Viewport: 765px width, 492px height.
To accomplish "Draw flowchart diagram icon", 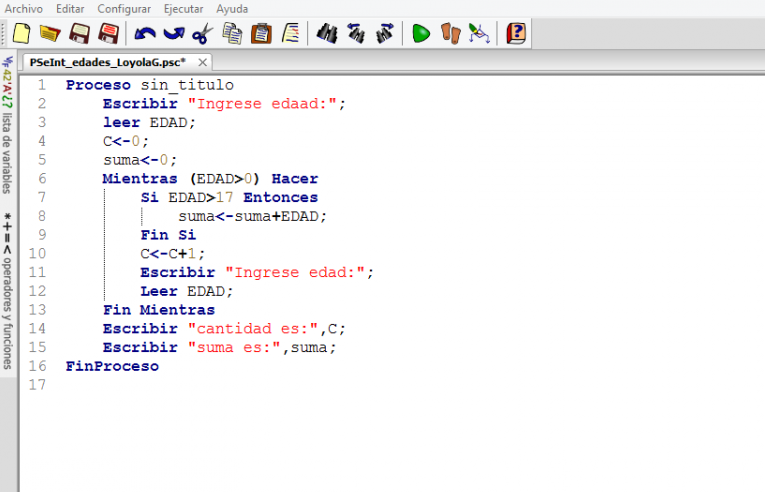I will tap(479, 34).
